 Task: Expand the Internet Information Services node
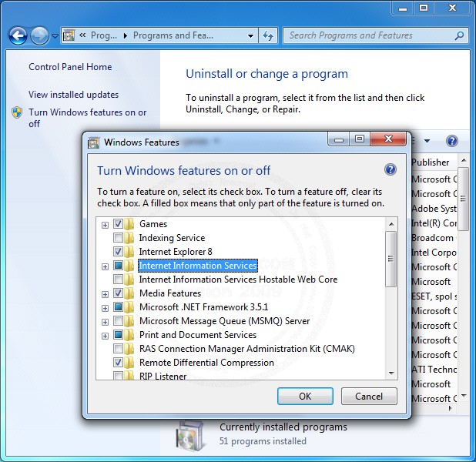[105, 266]
